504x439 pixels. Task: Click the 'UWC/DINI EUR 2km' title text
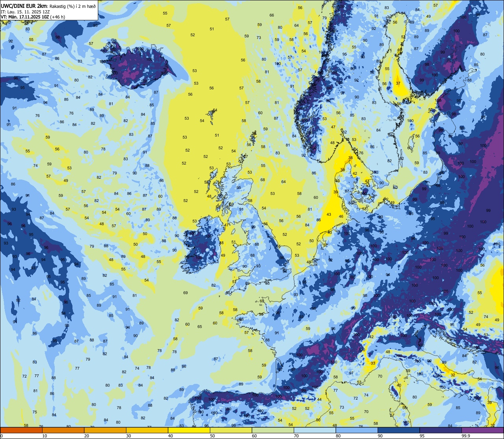point(24,6)
